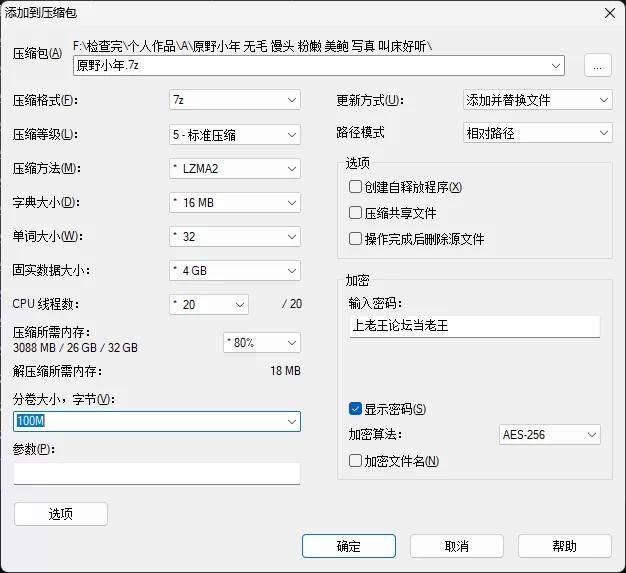Click the '压缩格式(F):' label

pyautogui.click(x=45, y=100)
